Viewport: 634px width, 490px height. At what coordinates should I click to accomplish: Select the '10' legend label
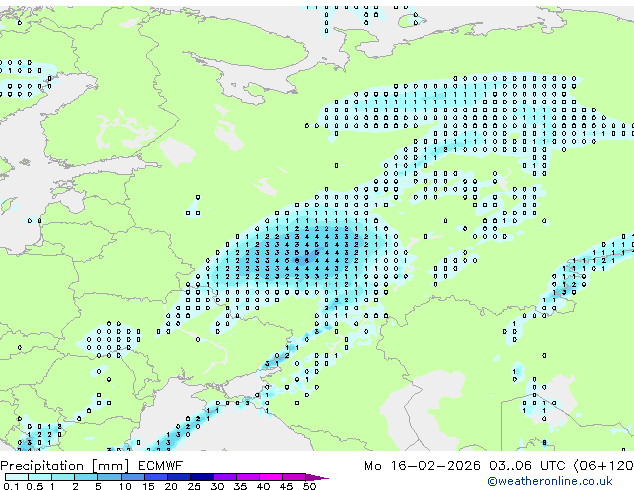point(125,486)
